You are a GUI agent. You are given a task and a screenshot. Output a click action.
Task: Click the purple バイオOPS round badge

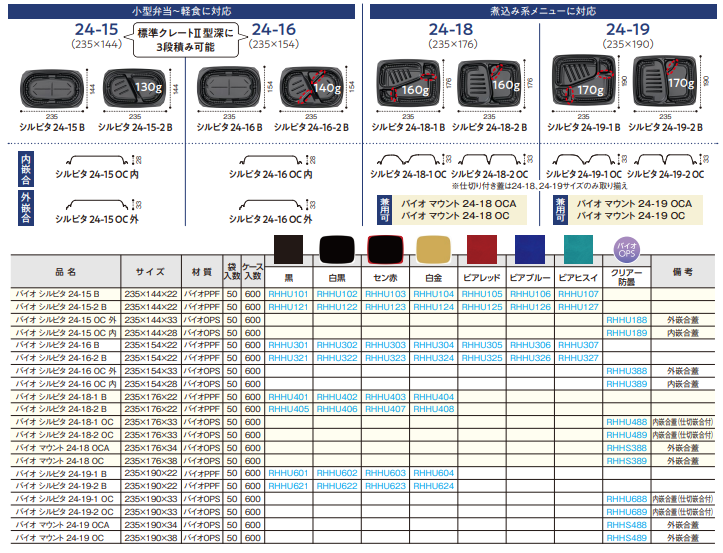tap(626, 249)
